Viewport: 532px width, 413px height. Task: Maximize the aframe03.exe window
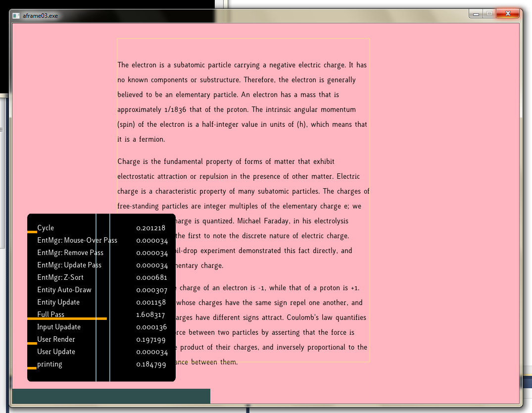(x=489, y=14)
